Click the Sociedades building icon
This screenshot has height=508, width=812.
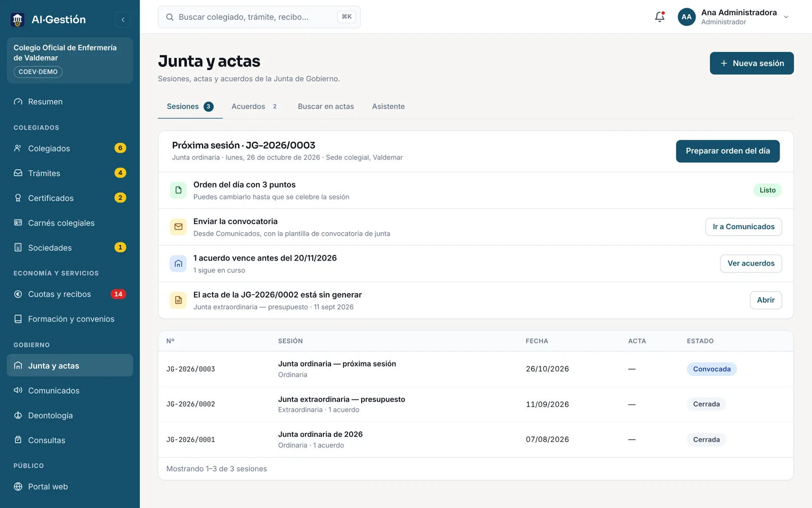tap(18, 248)
